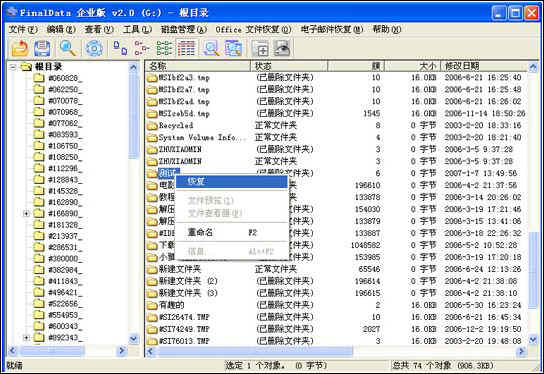
Task: Open settings with the gear toolbar icon
Action: 94,48
